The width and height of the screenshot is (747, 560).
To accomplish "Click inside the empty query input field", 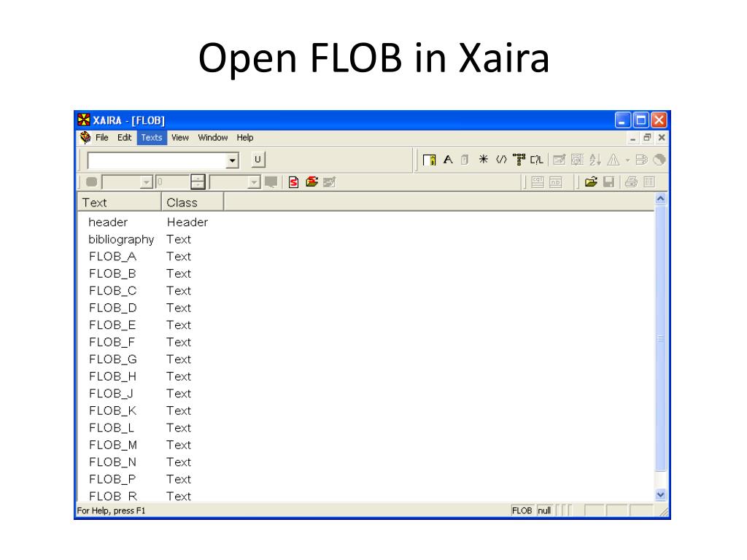I will click(x=157, y=160).
